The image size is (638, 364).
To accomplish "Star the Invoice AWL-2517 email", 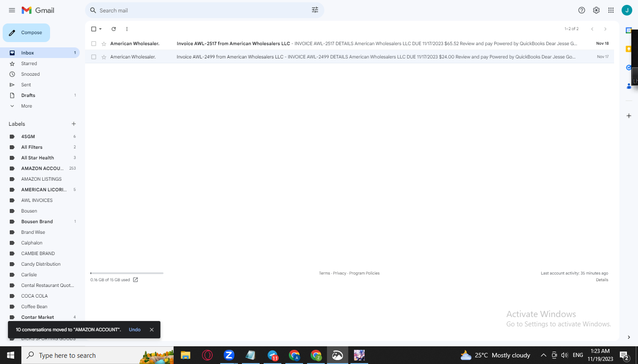I will [104, 44].
